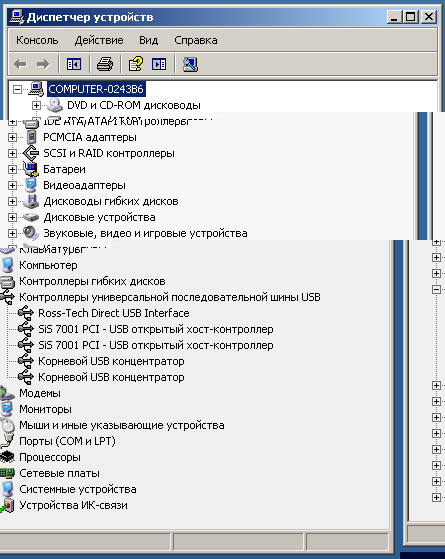Select the Компьютер category

[48, 265]
